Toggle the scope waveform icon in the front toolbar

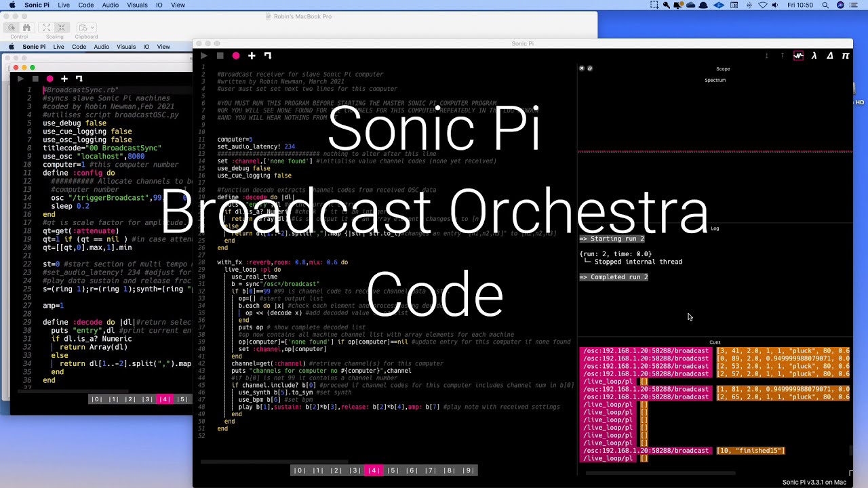[x=798, y=56]
